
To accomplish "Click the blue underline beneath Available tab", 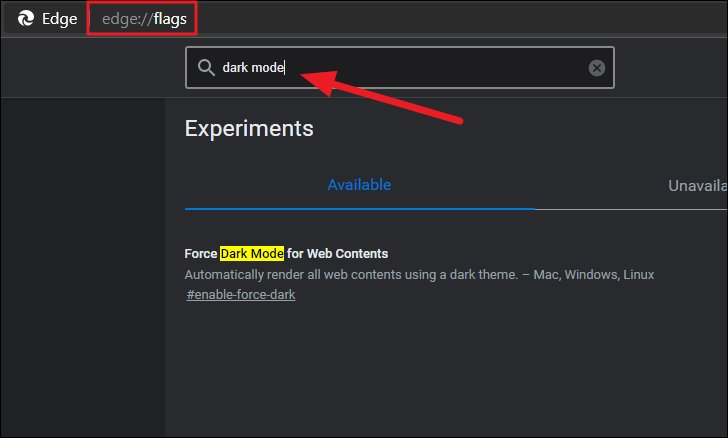I will point(360,209).
